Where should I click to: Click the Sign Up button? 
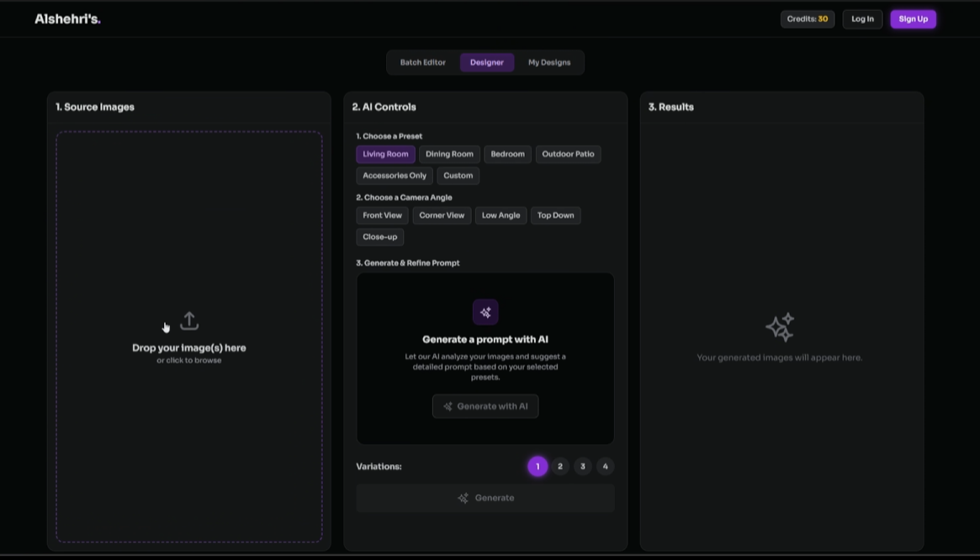pos(913,18)
